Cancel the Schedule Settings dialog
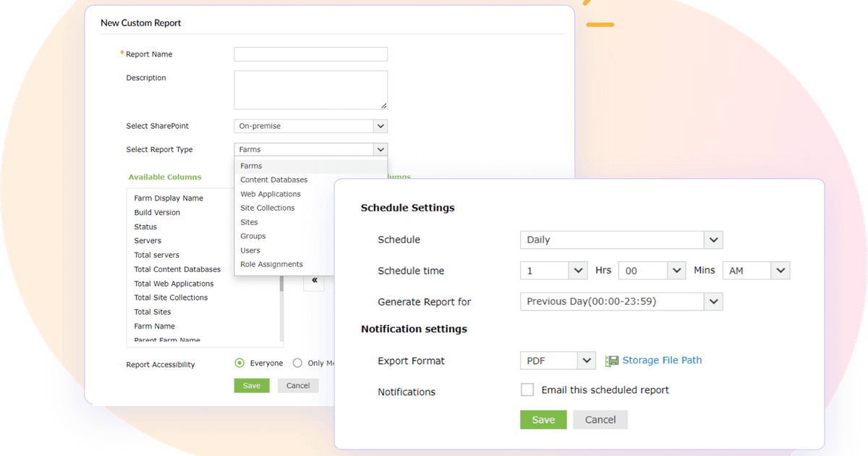 600,420
